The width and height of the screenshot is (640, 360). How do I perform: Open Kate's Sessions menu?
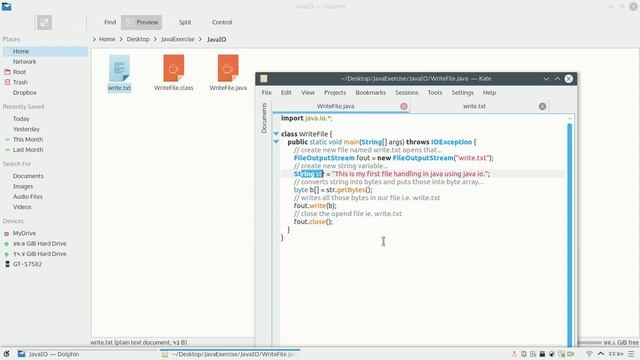coord(407,93)
